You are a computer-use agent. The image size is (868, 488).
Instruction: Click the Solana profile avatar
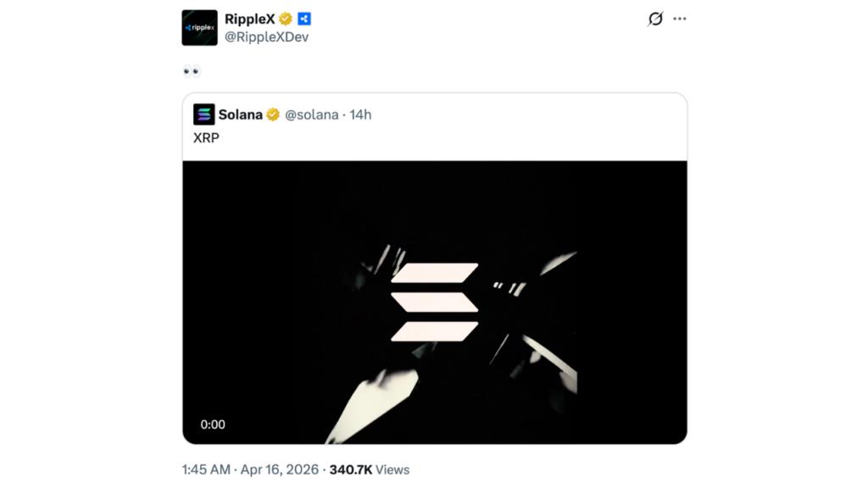[203, 114]
